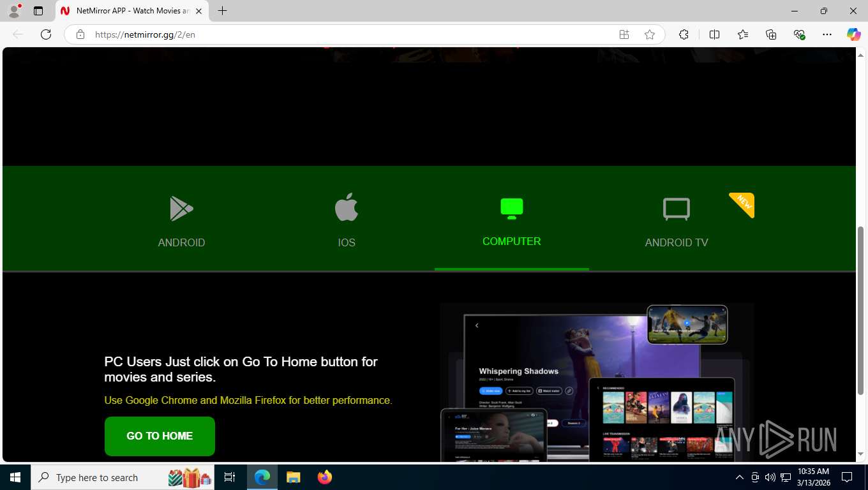Screen dimensions: 868x490
Task: Open File Explorer from the taskbar
Action: 293,477
